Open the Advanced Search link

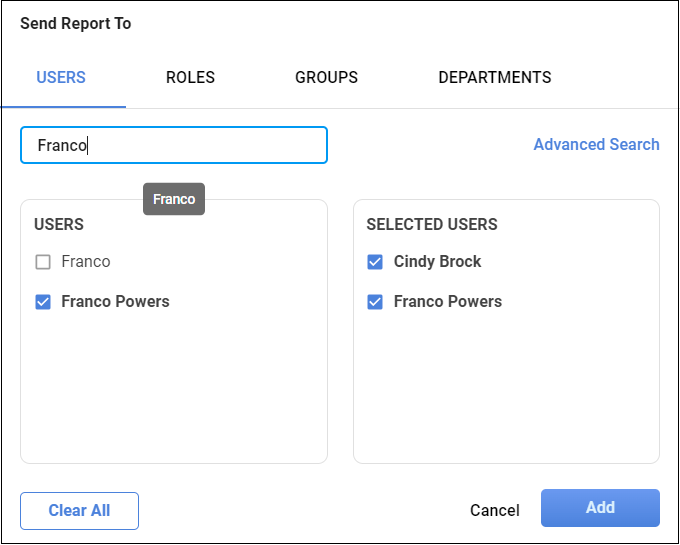596,144
